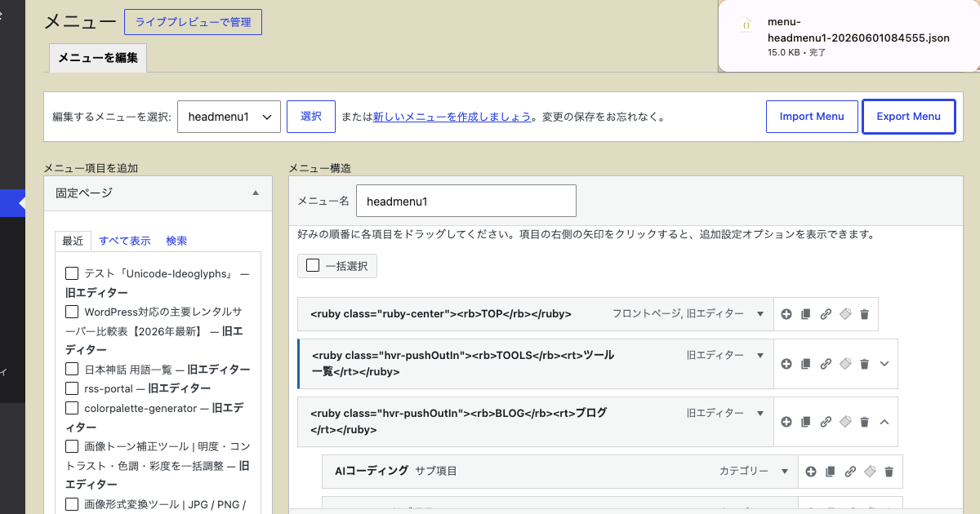
Task: Click the link icon in TOP row
Action: tap(826, 314)
